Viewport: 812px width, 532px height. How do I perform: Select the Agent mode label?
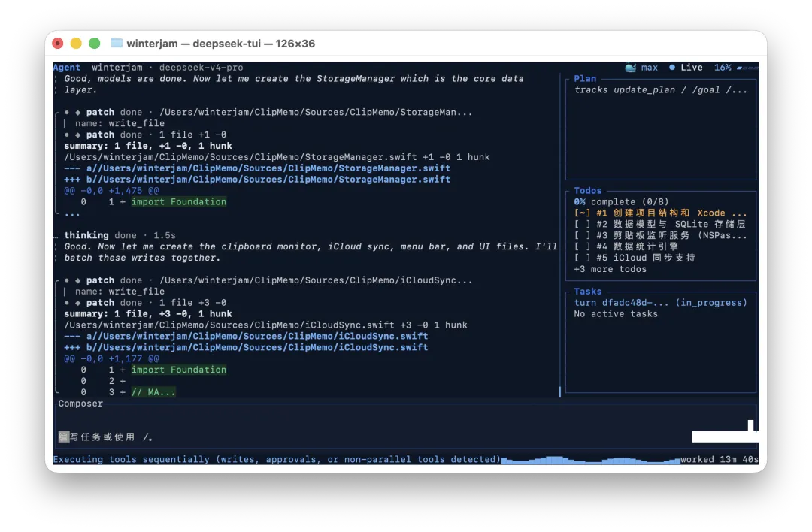coord(66,68)
